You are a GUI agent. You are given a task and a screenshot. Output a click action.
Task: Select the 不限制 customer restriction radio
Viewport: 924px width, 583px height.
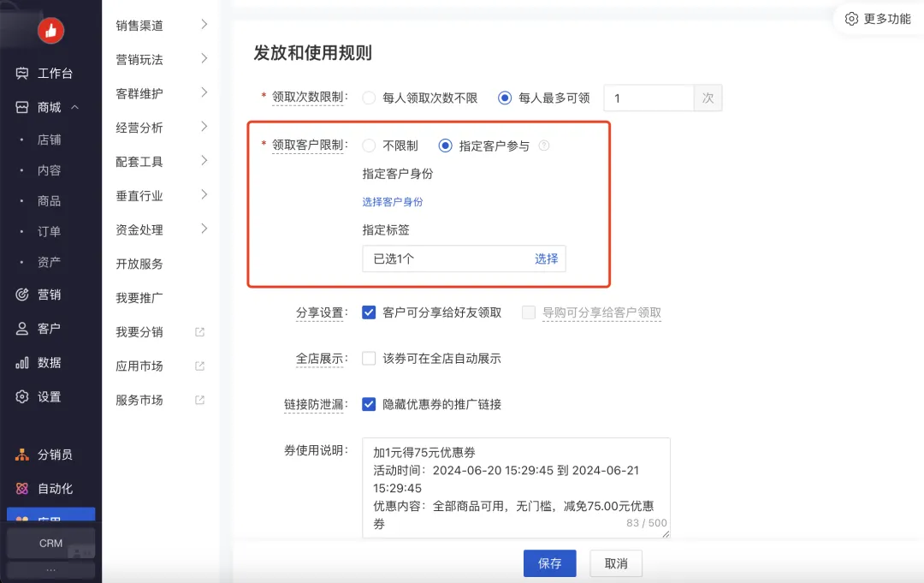[x=370, y=146]
